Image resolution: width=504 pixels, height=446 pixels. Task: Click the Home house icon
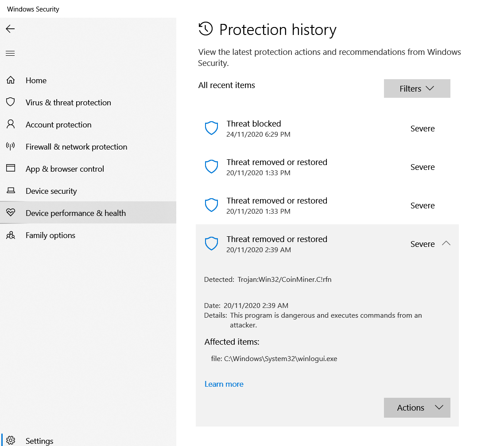pyautogui.click(x=11, y=80)
